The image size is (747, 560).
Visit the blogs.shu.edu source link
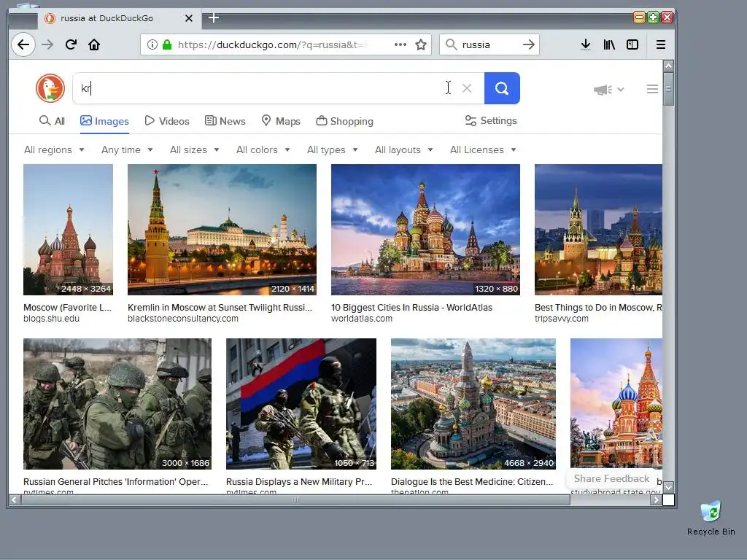pyautogui.click(x=52, y=319)
